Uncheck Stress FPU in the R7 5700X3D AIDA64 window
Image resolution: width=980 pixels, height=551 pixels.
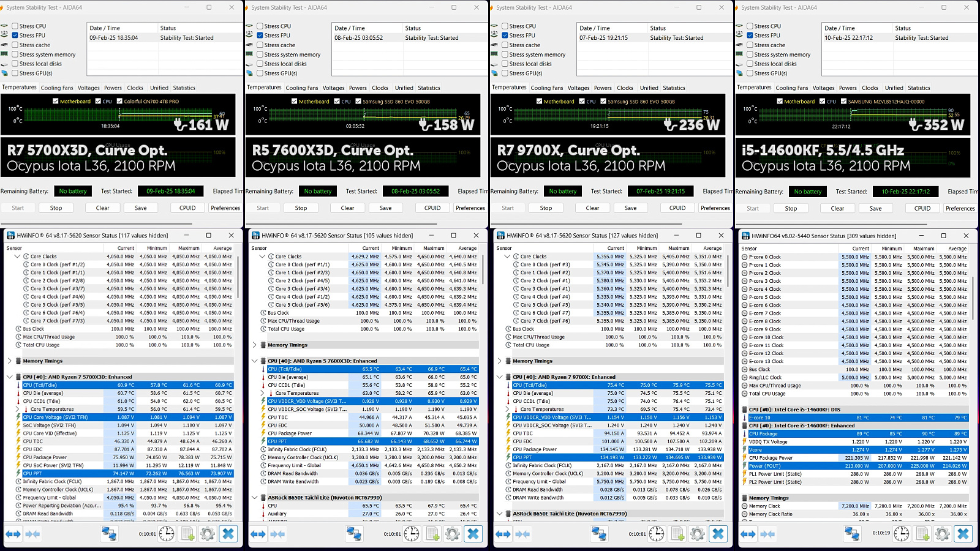click(x=15, y=36)
